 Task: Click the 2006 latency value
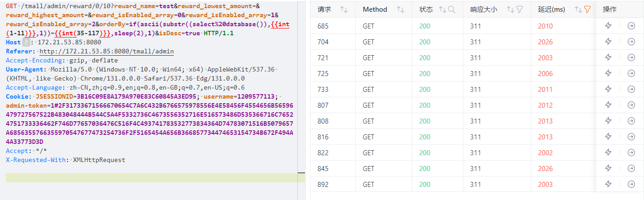545,74
